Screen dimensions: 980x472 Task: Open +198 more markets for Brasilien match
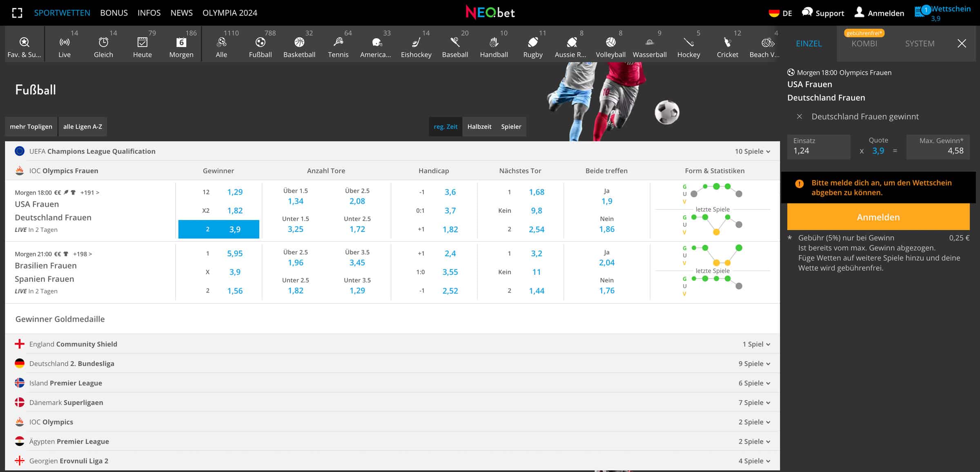pyautogui.click(x=82, y=254)
